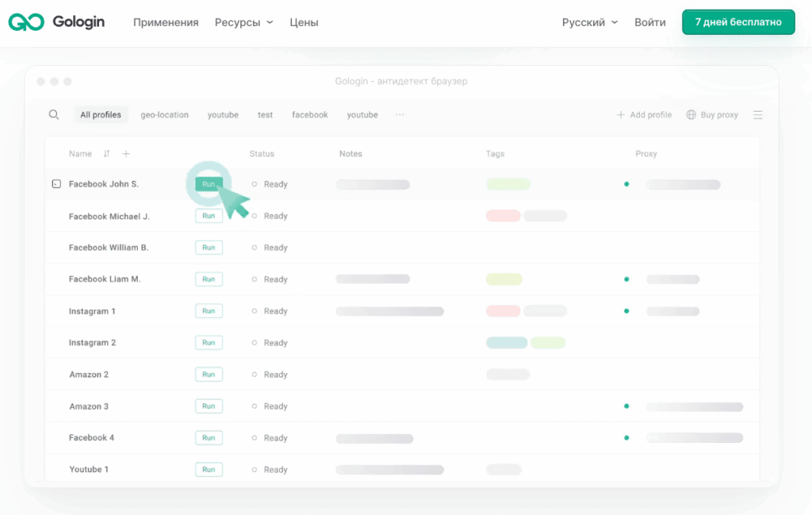The image size is (812, 515).
Task: Click the Gologin logo
Action: point(56,22)
